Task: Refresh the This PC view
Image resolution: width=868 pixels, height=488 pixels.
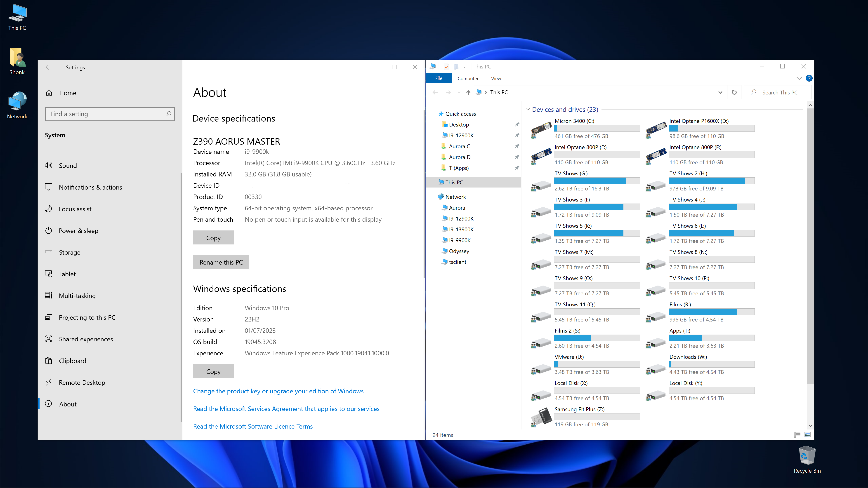Action: [734, 92]
